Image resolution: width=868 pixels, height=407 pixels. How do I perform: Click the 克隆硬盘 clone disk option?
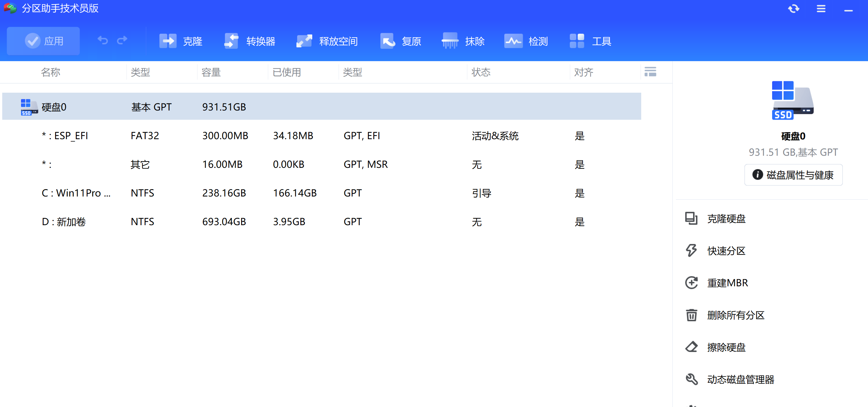tap(726, 219)
